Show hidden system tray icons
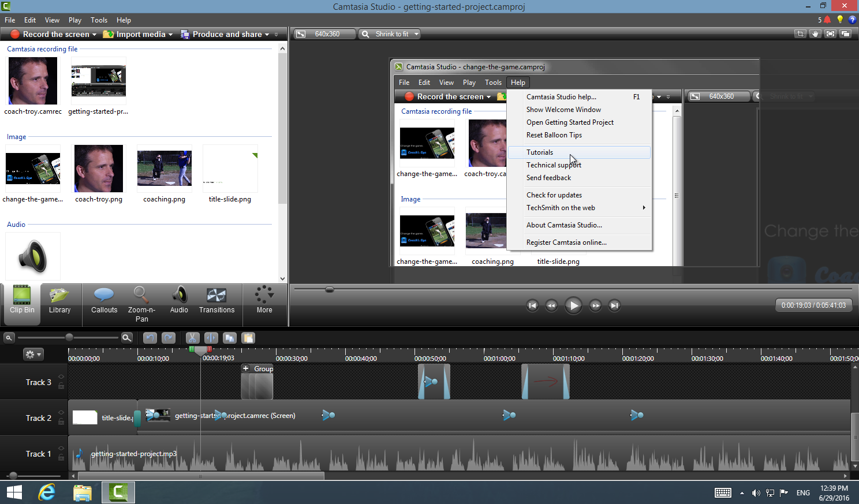The width and height of the screenshot is (859, 504). 742,493
